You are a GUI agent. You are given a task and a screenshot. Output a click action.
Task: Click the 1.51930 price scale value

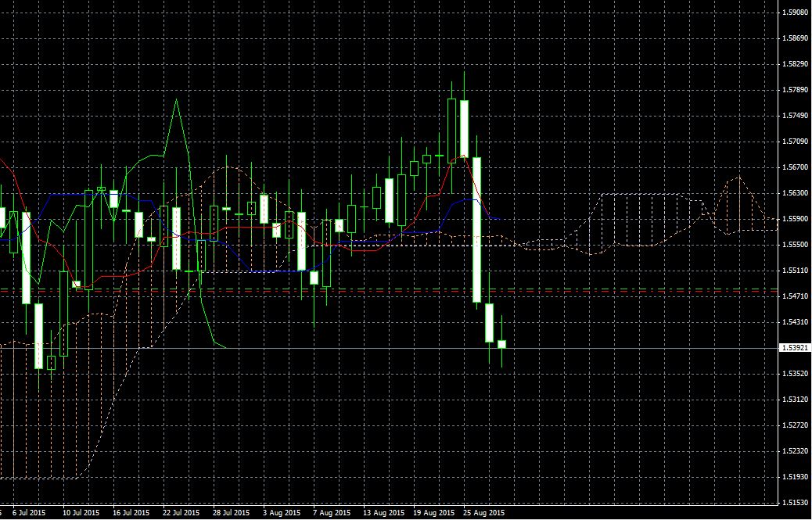point(796,476)
